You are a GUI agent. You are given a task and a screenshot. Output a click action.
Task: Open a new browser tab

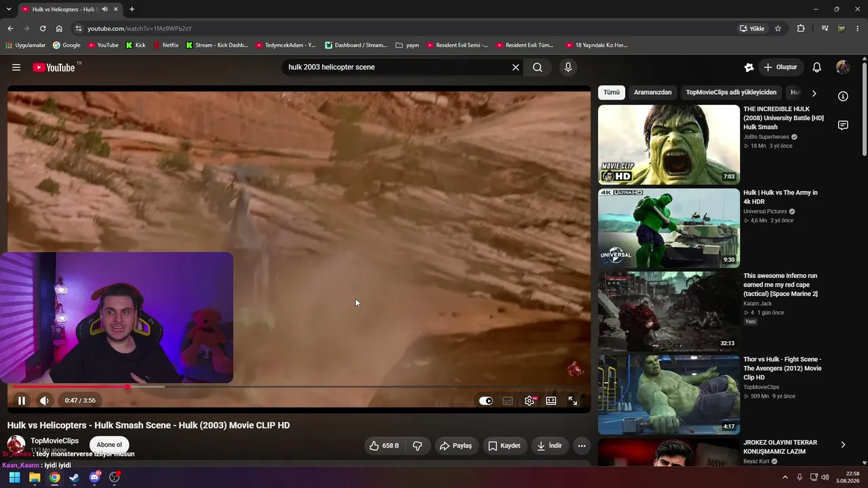[x=132, y=9]
